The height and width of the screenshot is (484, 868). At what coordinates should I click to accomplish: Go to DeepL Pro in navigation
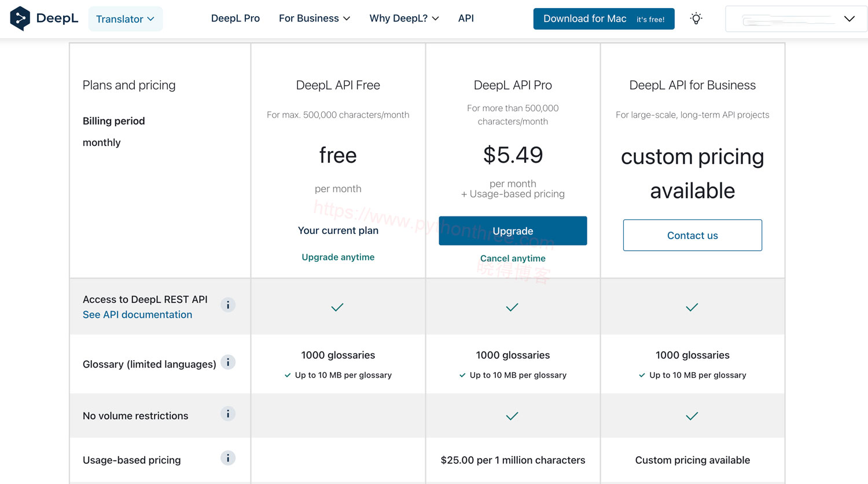tap(235, 19)
